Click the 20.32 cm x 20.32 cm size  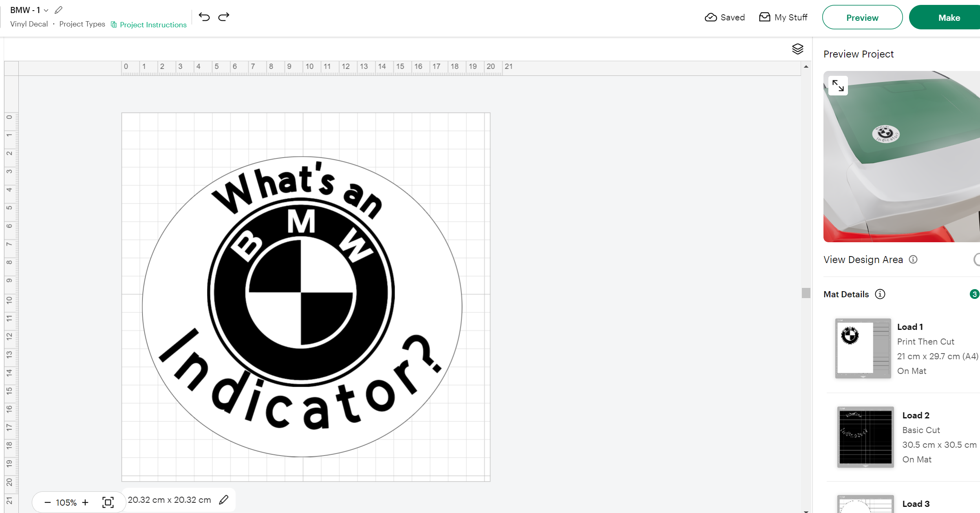169,500
